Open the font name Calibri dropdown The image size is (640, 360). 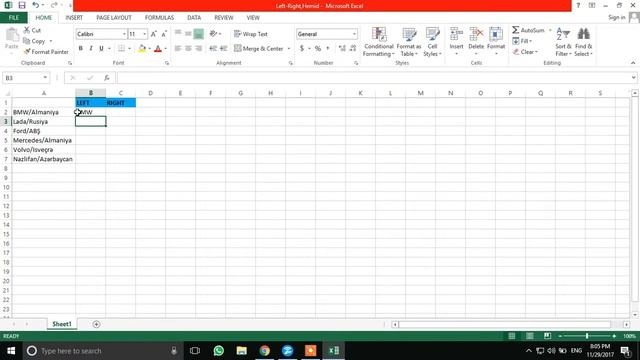click(124, 34)
